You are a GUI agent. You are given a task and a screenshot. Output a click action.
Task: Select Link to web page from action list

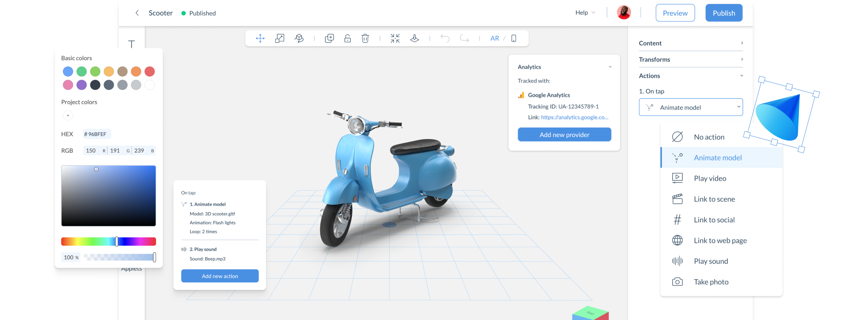tap(720, 240)
